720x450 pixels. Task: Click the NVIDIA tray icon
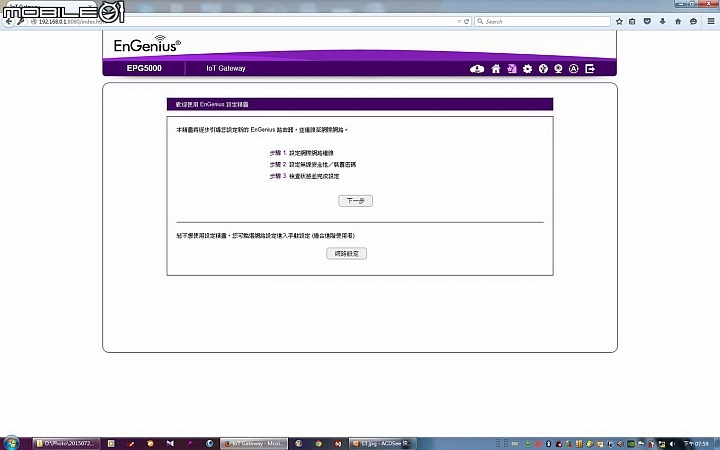click(631, 444)
